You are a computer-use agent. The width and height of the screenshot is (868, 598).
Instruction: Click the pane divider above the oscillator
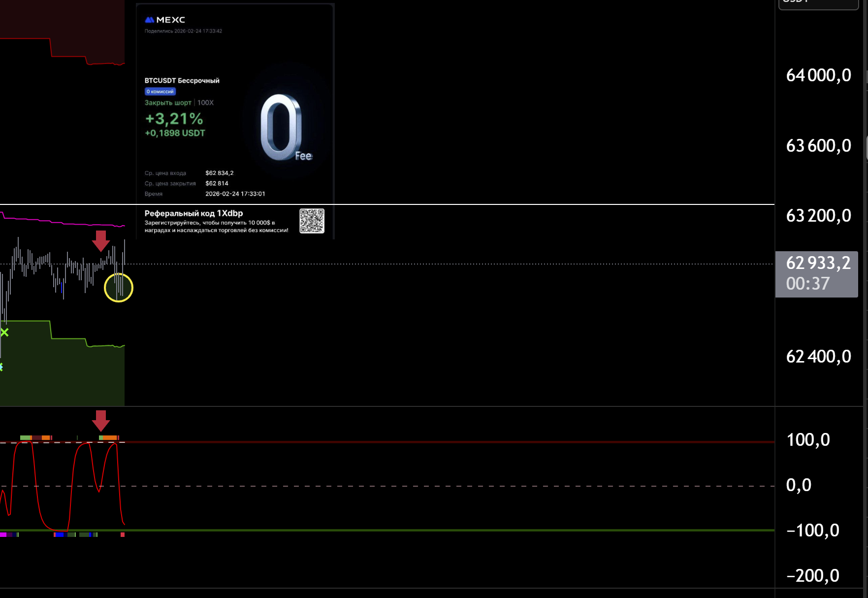point(394,406)
